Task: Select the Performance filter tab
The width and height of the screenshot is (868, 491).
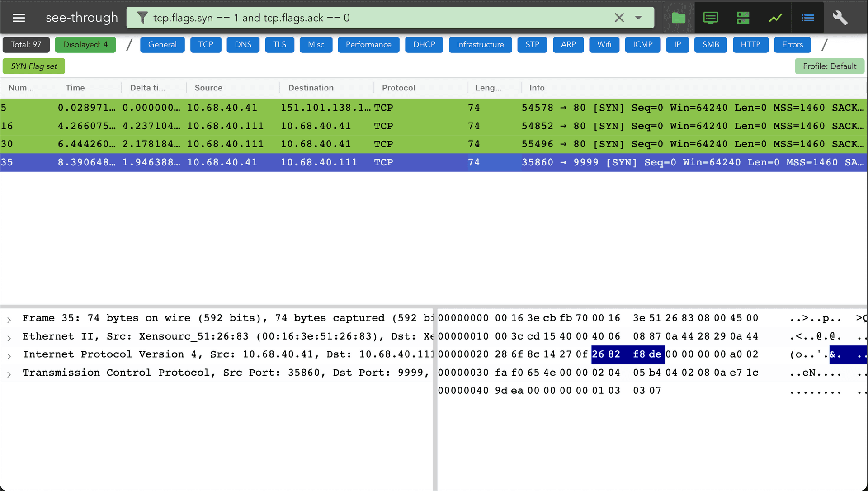Action: click(368, 44)
